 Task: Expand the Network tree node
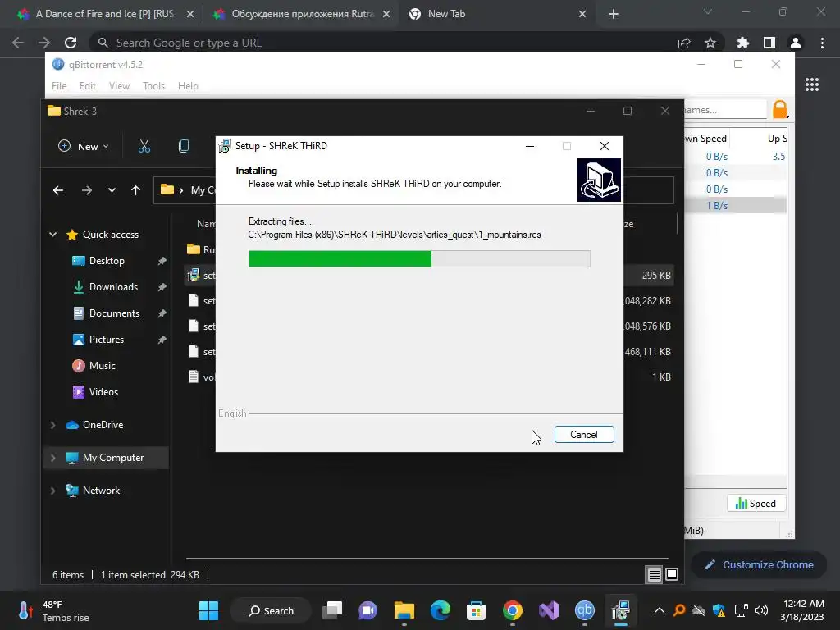click(53, 491)
